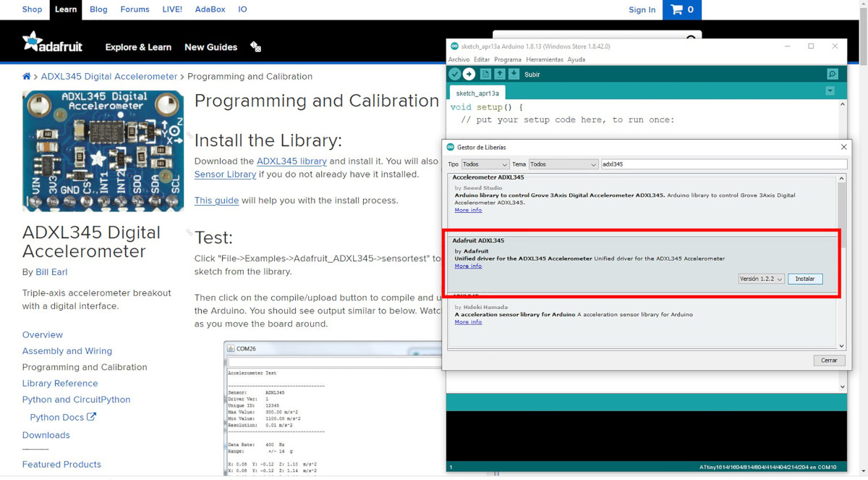Go to Python and CircuitPython in sidebar
868x480 pixels.
77,399
